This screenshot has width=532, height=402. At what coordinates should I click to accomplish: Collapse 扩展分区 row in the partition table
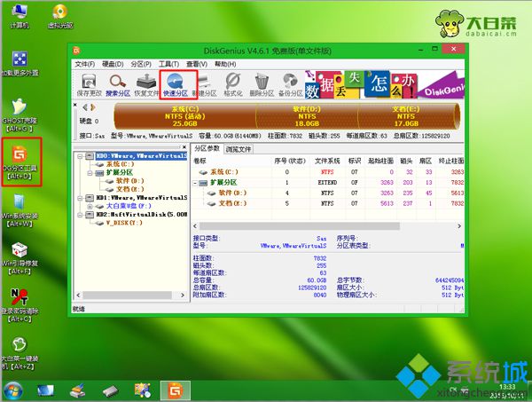point(196,182)
